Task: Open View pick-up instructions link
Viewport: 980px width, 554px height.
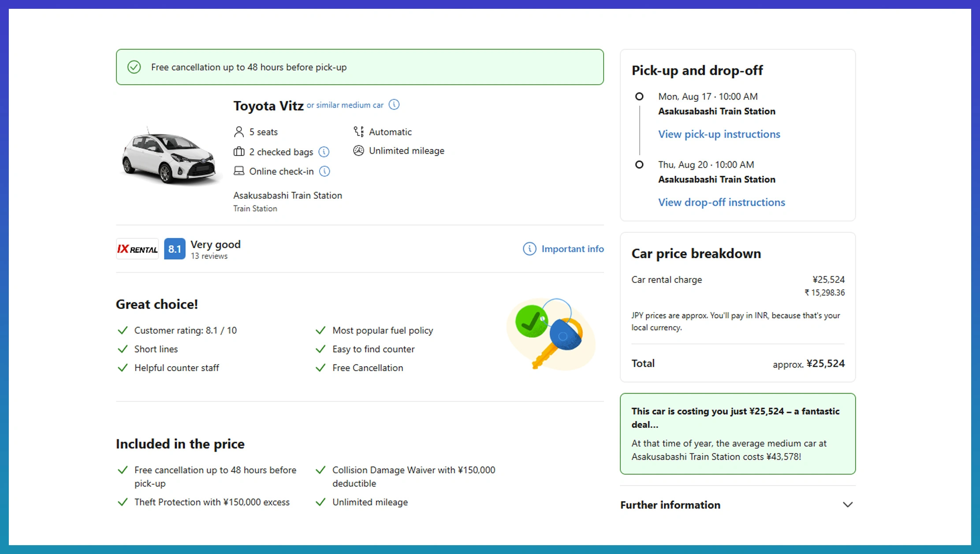Action: (719, 134)
